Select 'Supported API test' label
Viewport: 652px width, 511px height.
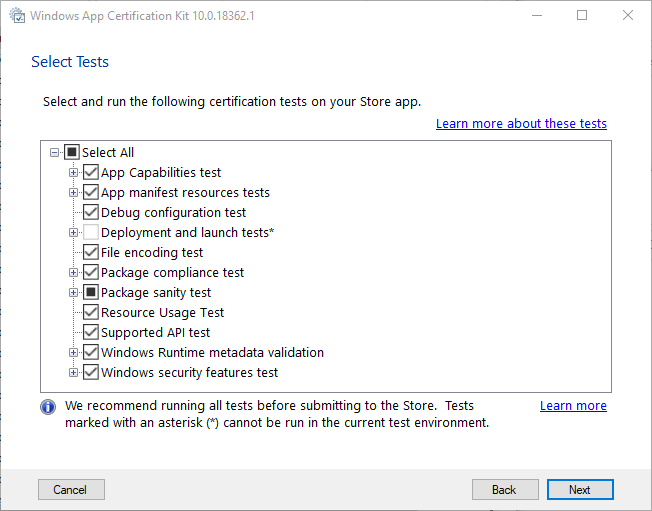[156, 332]
